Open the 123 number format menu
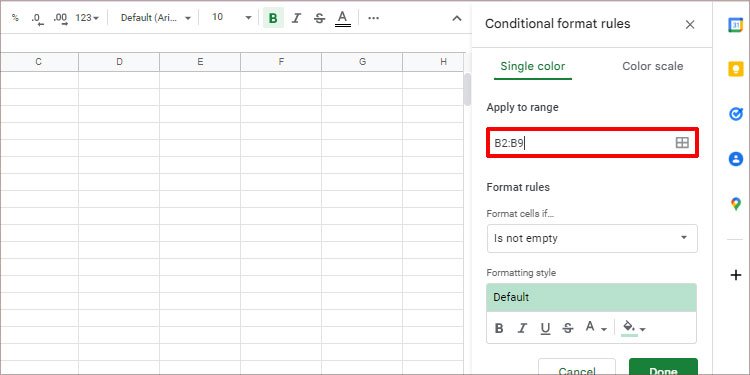750x375 pixels. pyautogui.click(x=87, y=18)
